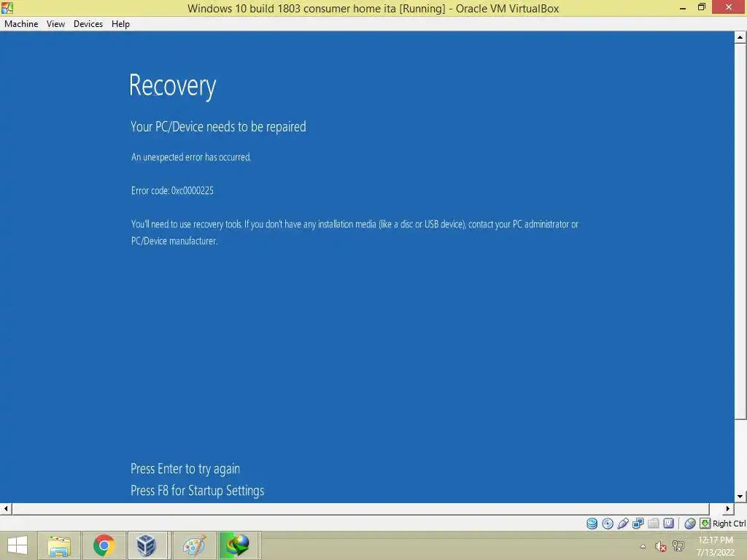The image size is (747, 560).
Task: Open the Devices menu
Action: pyautogui.click(x=88, y=24)
